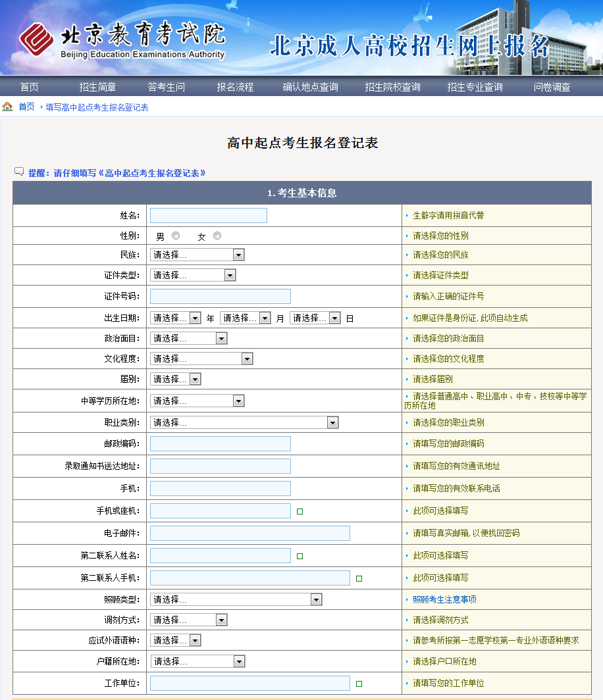
Task: Open the 照顾类型 dropdown
Action: (x=236, y=599)
